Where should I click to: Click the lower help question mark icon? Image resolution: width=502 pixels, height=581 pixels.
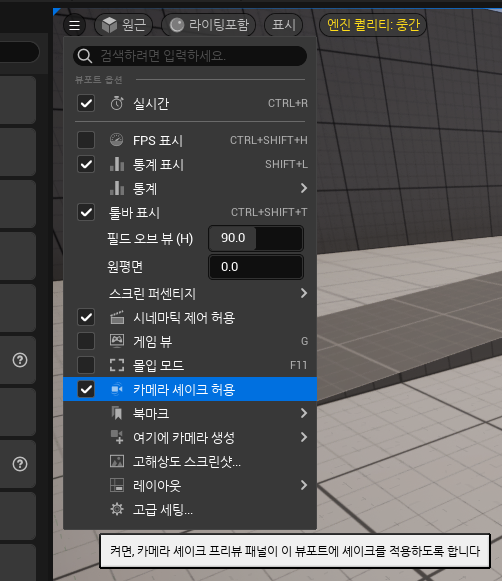(x=20, y=464)
